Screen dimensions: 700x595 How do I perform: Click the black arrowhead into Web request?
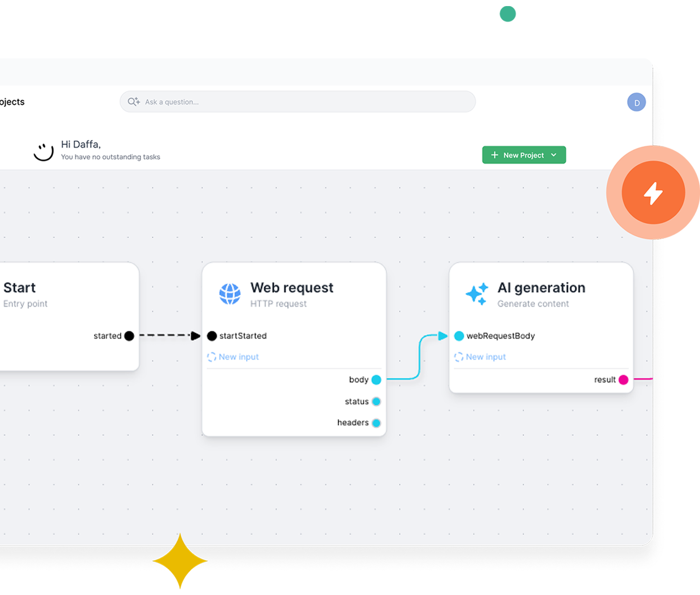[x=196, y=336]
